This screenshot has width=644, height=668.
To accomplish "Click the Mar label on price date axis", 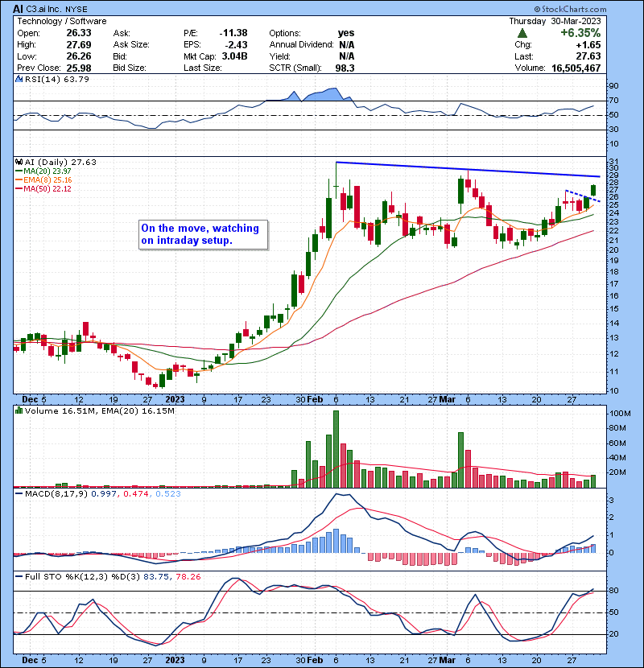I will [448, 400].
